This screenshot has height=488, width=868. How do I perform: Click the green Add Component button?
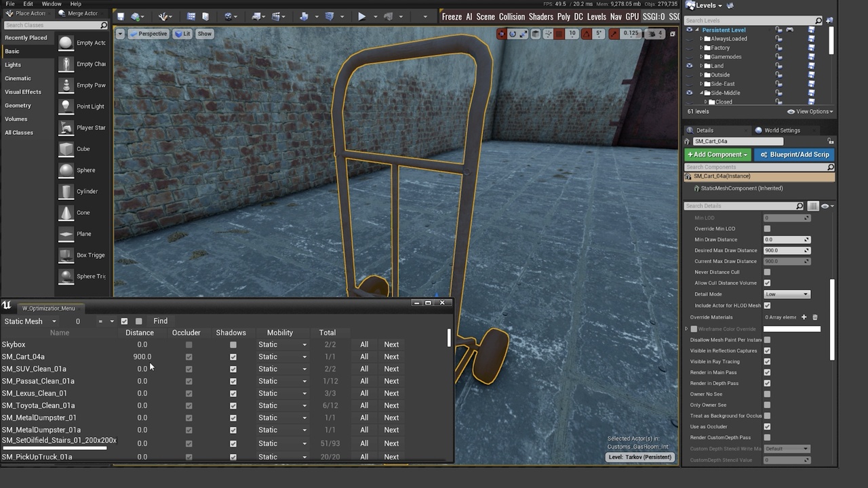point(717,155)
